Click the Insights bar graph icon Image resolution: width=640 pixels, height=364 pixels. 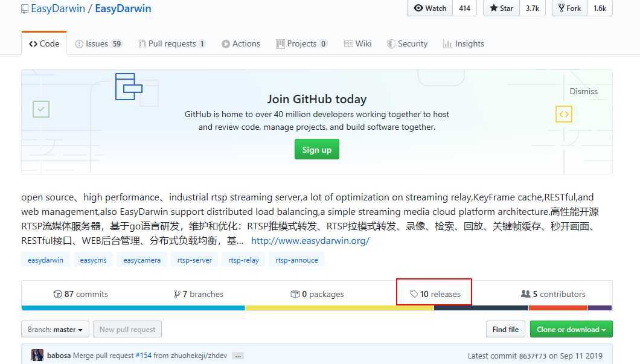click(x=447, y=44)
